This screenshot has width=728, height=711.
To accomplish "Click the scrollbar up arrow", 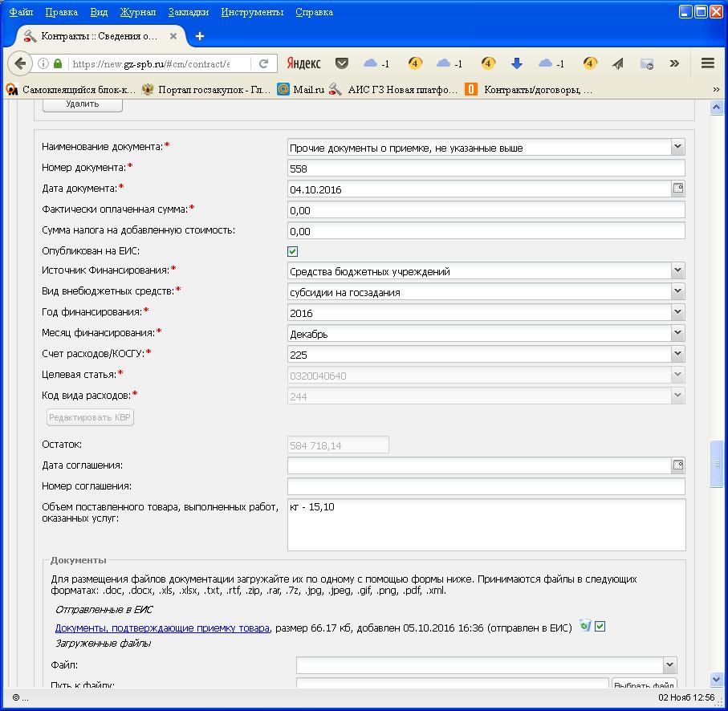I will pos(717,108).
